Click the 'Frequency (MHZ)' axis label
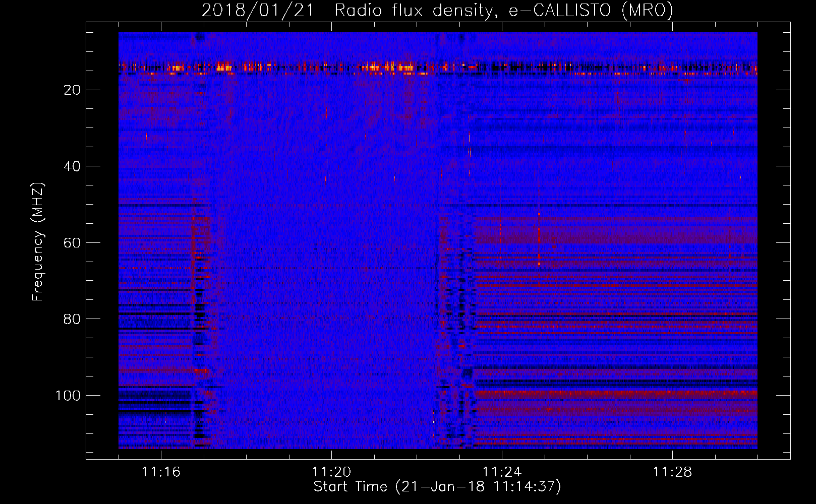Screen dimensions: 816x504 pyautogui.click(x=38, y=242)
